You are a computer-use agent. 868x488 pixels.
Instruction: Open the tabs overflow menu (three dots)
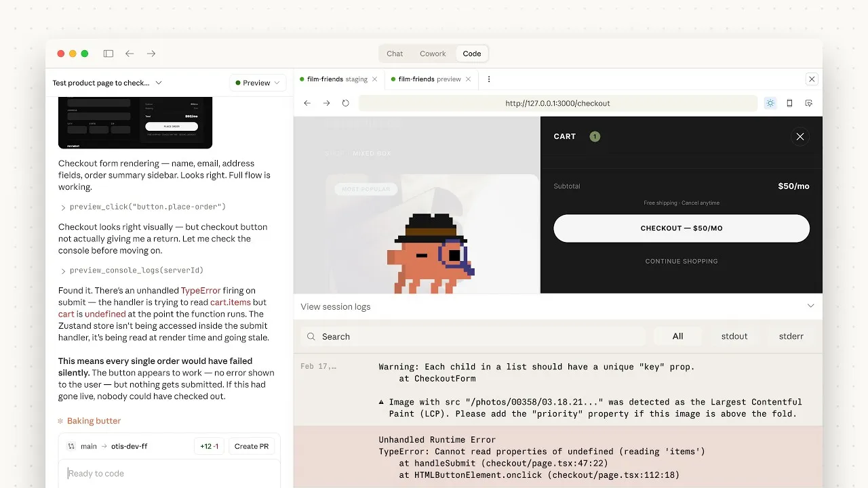(489, 79)
